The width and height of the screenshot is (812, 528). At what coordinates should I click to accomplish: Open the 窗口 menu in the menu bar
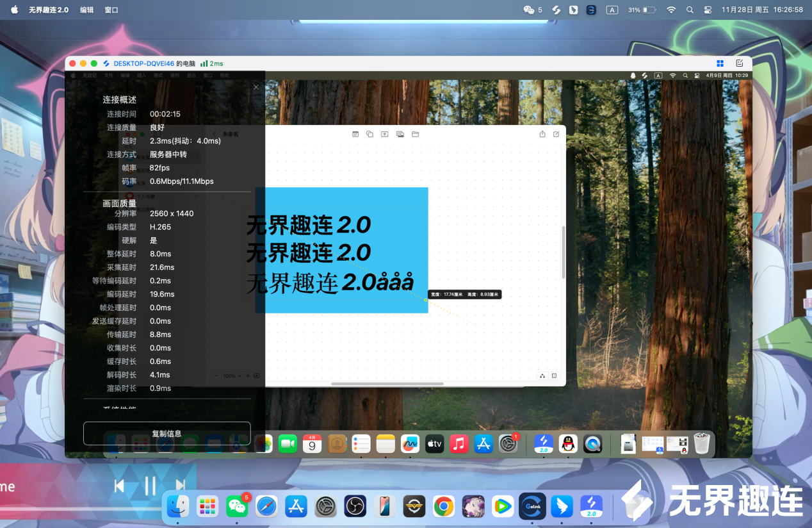click(x=110, y=10)
